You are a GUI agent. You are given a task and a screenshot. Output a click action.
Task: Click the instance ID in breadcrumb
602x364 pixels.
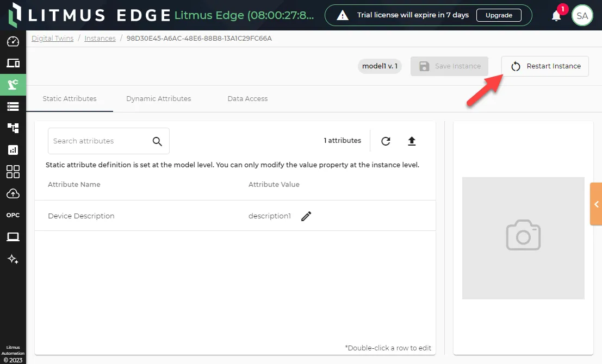point(199,39)
